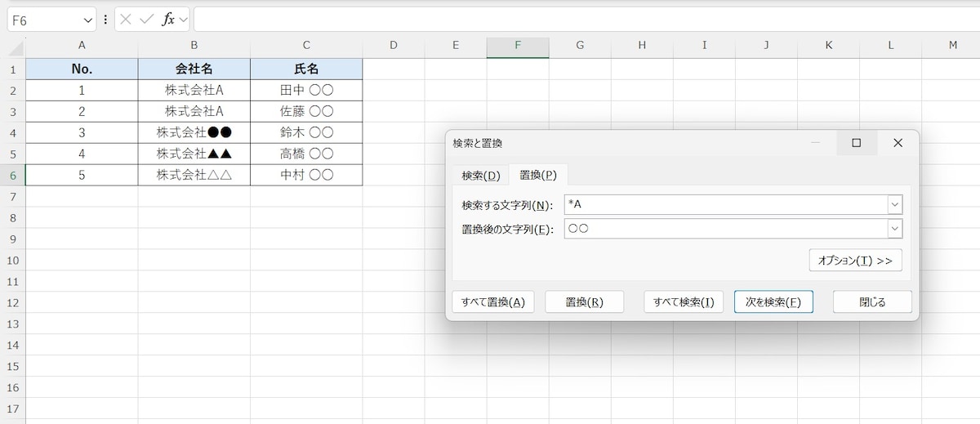Select cell 高橋 ○○
Screen dimensions: 980x424
(306, 154)
